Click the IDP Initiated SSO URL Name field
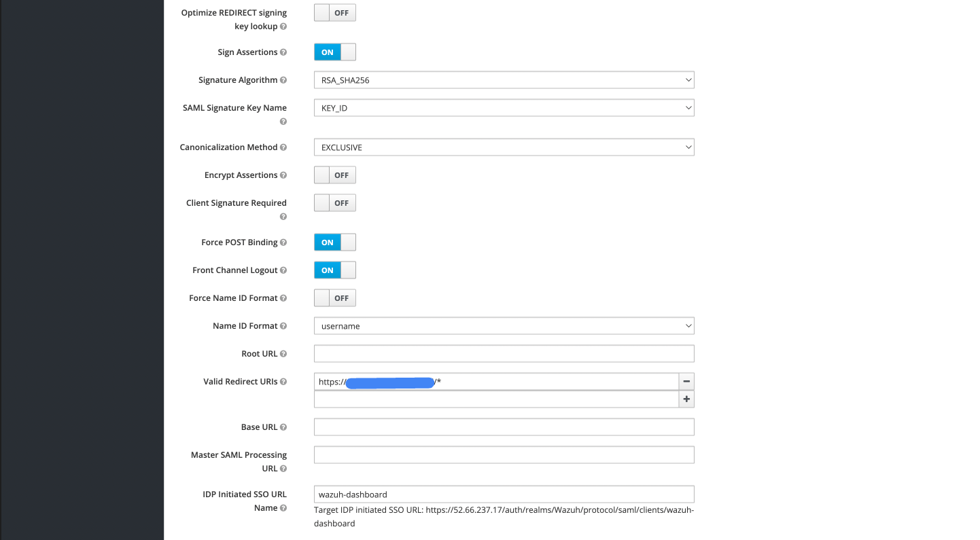980x540 pixels. click(504, 494)
